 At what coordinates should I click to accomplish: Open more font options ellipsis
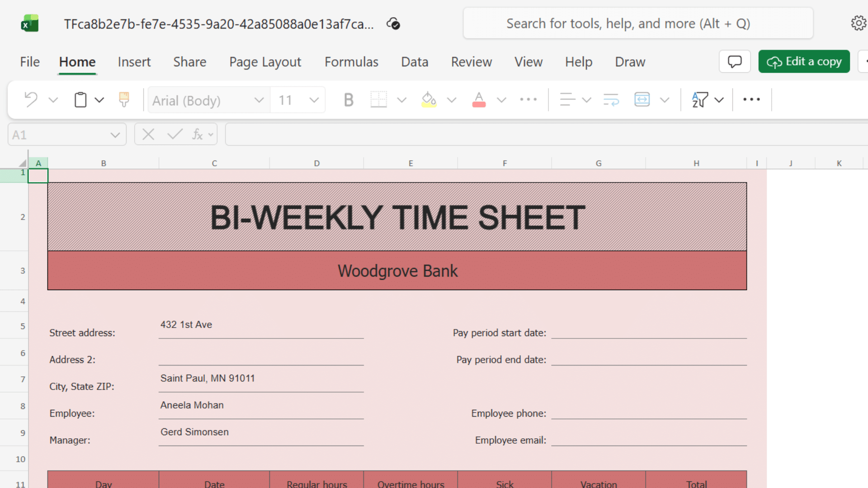[x=528, y=99]
